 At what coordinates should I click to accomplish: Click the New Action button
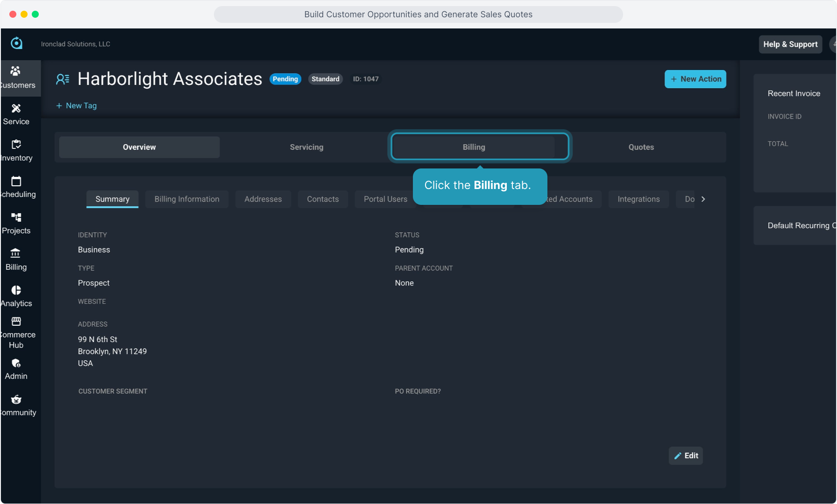click(695, 79)
